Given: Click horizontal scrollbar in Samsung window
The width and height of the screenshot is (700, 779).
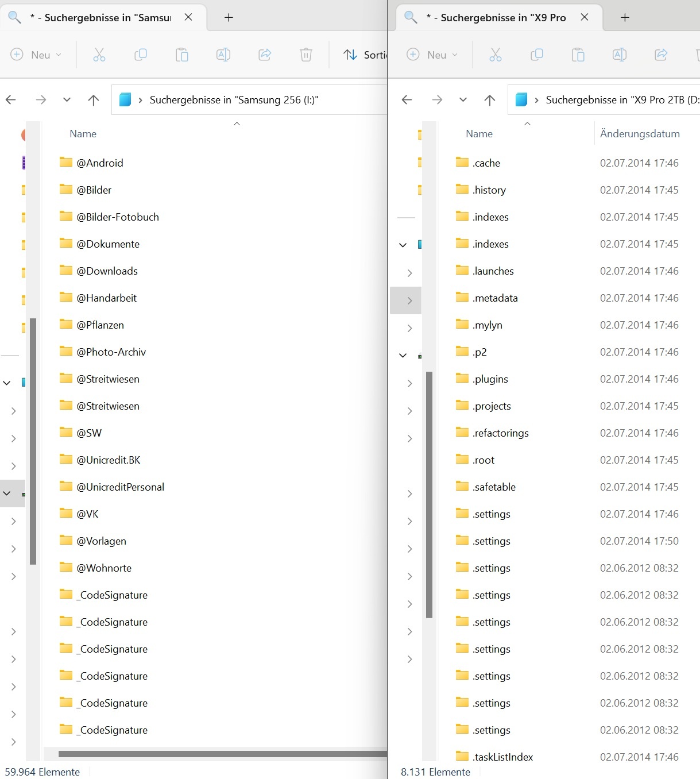Looking at the screenshot, I should point(223,754).
